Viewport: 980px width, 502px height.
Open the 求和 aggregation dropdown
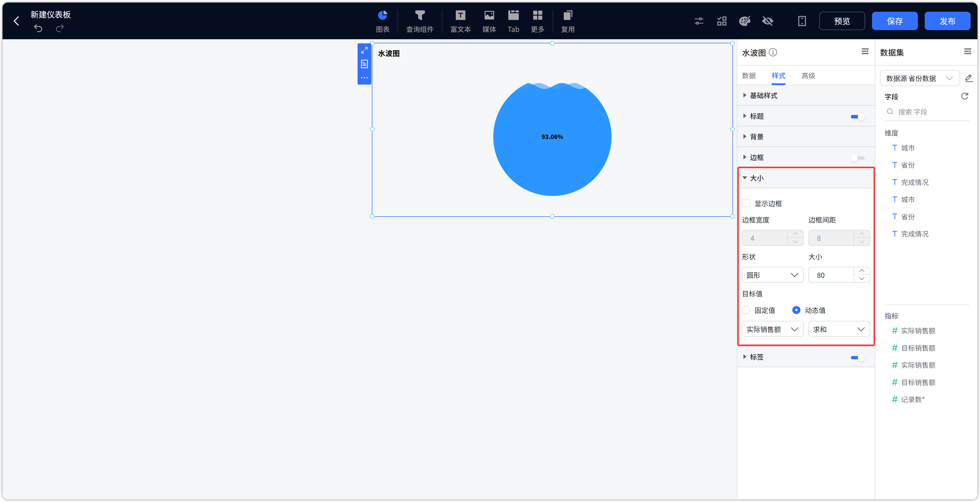(839, 329)
